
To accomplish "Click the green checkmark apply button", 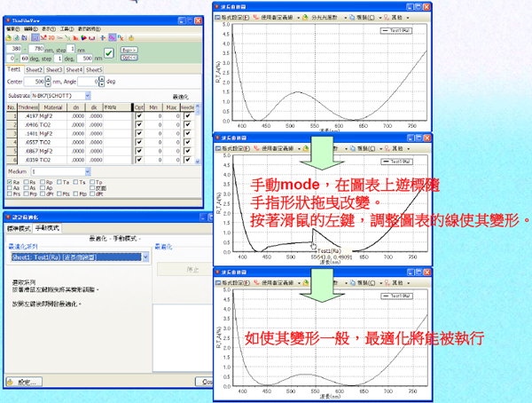I will pos(108,53).
